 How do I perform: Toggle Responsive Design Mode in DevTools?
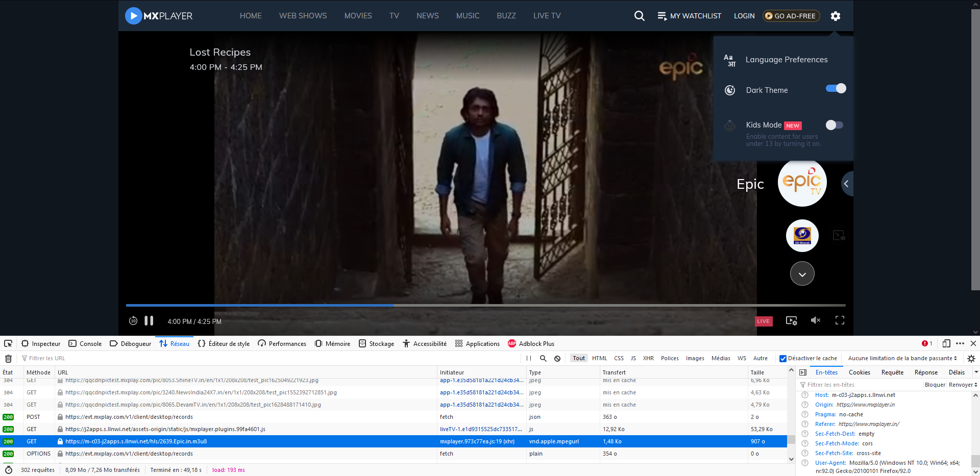click(x=947, y=343)
